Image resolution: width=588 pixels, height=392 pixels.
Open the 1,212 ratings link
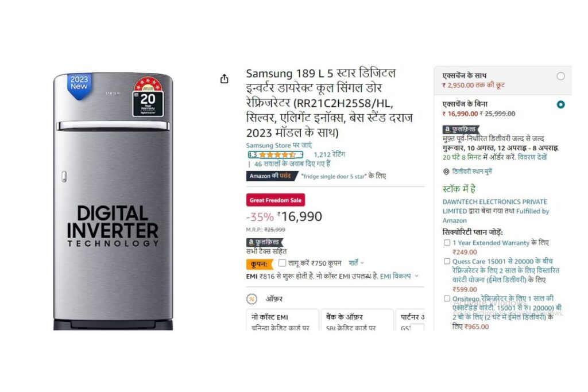pyautogui.click(x=329, y=154)
